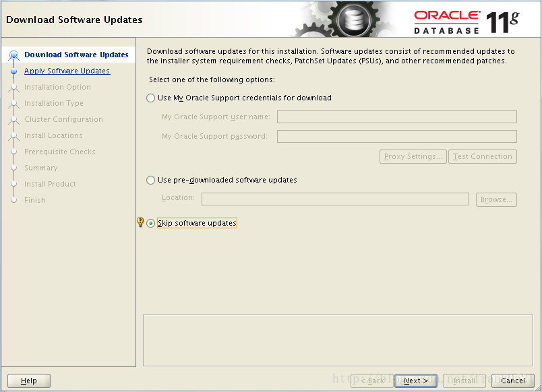
Task: Click Browse button for update location
Action: point(496,199)
